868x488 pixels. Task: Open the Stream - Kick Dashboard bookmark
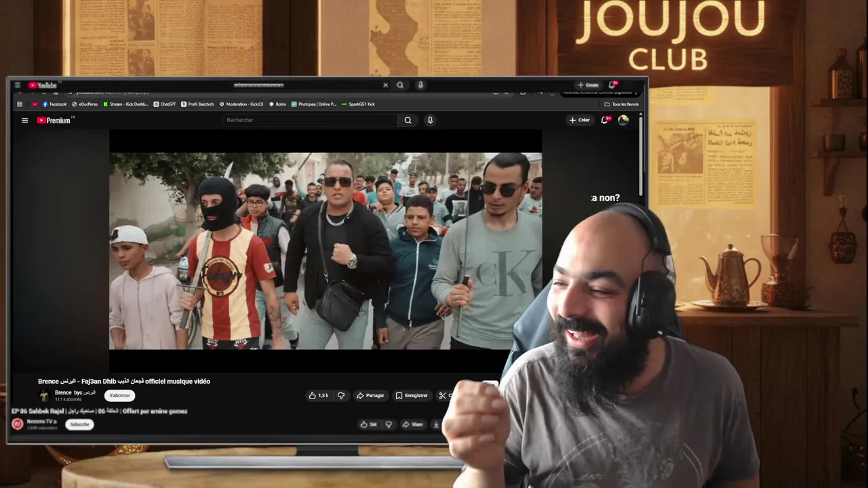125,104
